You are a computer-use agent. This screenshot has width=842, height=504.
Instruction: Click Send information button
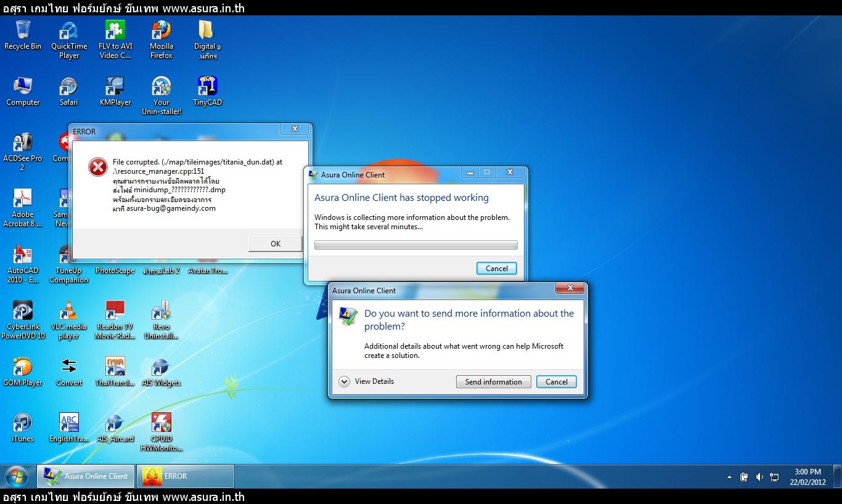[x=493, y=381]
